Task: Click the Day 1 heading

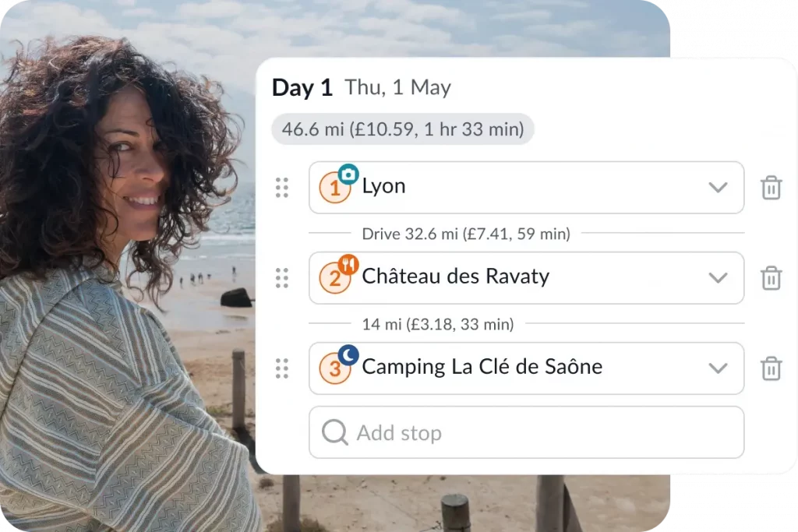Action: click(x=302, y=87)
